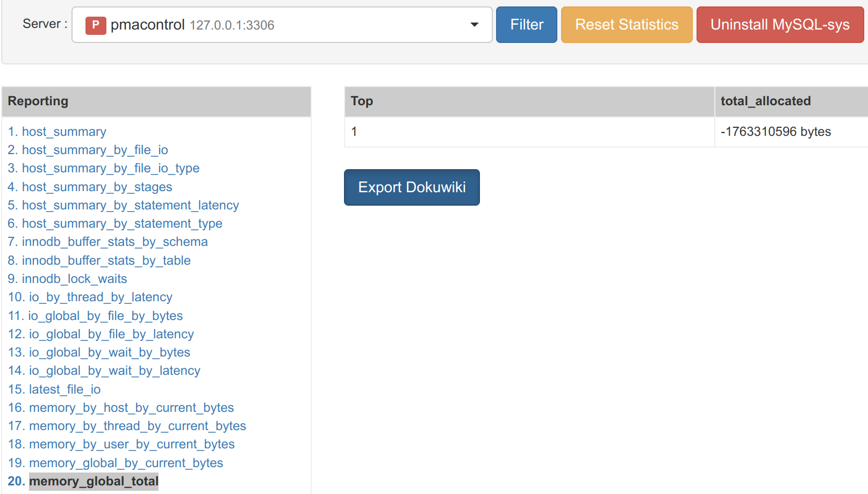Image resolution: width=868 pixels, height=494 pixels.
Task: Open the innodb_lock_waits report
Action: 74,279
